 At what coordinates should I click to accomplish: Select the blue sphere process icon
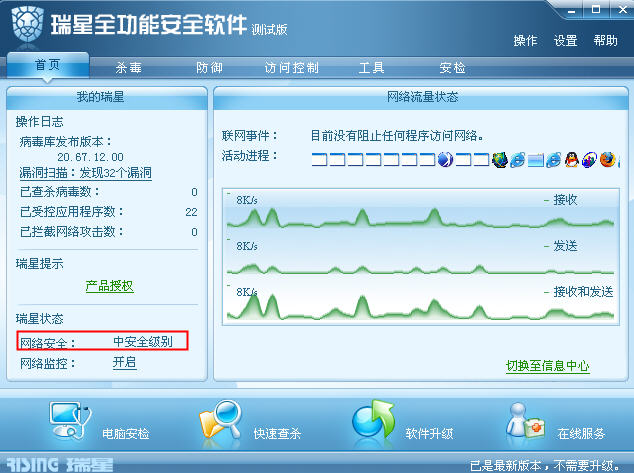[445, 160]
